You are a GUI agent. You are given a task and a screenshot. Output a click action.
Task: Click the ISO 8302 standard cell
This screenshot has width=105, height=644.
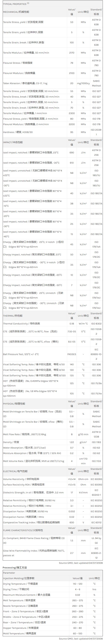pyautogui.click(x=96, y=323)
